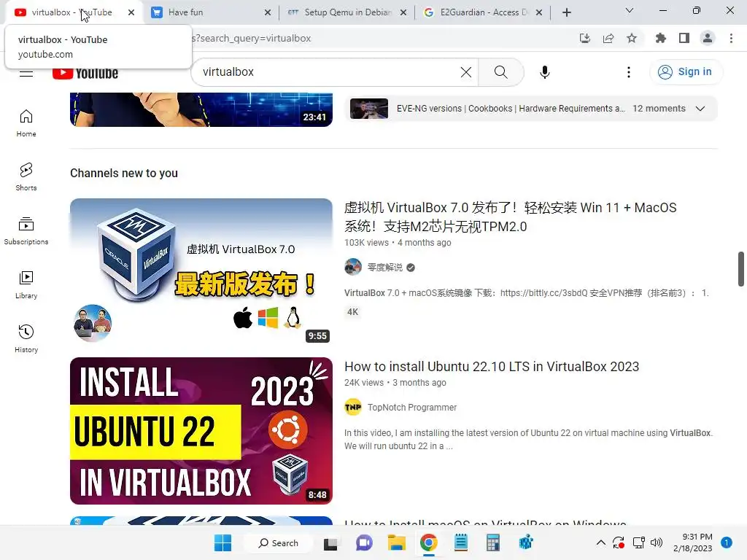Expand the 12 moments chevron
Screen dimensions: 747x560
pos(700,109)
